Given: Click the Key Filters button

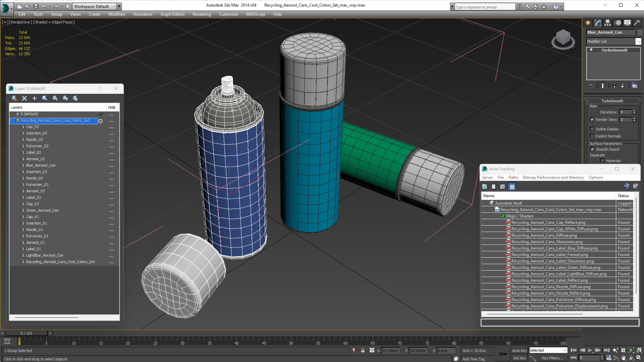Looking at the screenshot, I should [552, 358].
